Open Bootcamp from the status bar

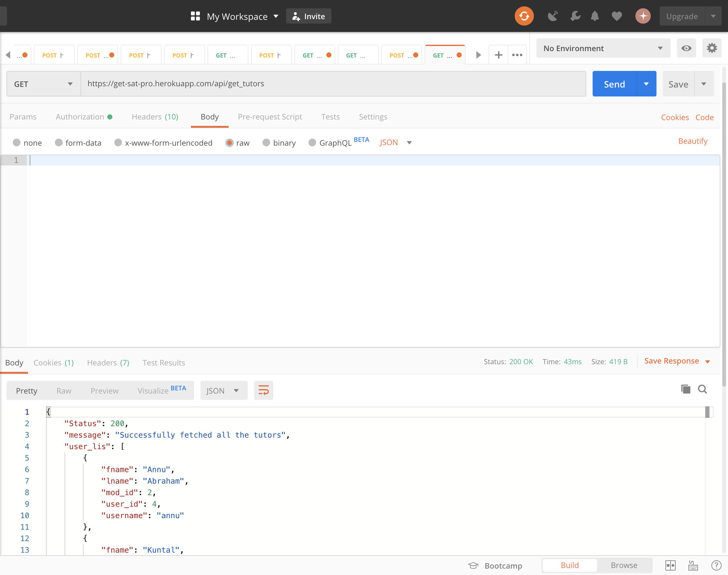tap(495, 565)
